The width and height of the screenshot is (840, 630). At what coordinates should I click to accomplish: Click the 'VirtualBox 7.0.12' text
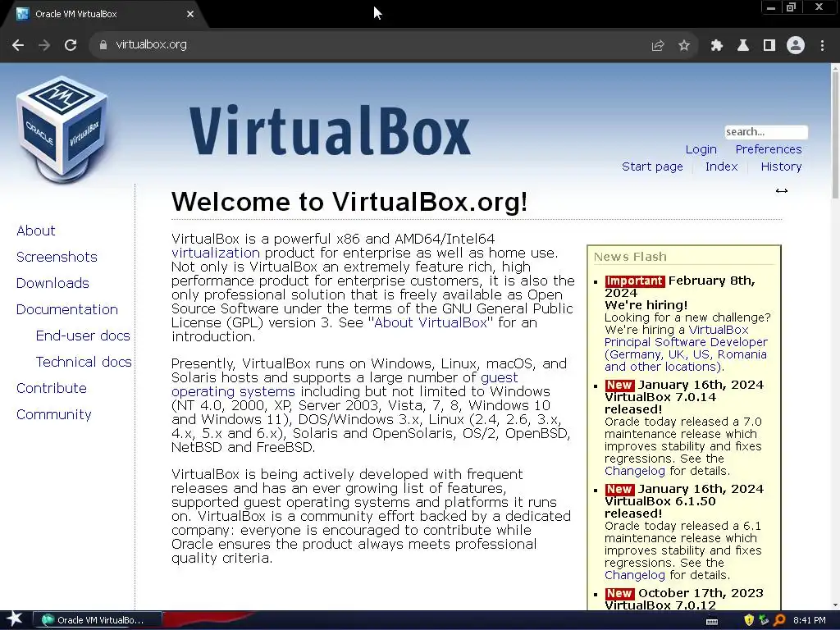pos(660,605)
